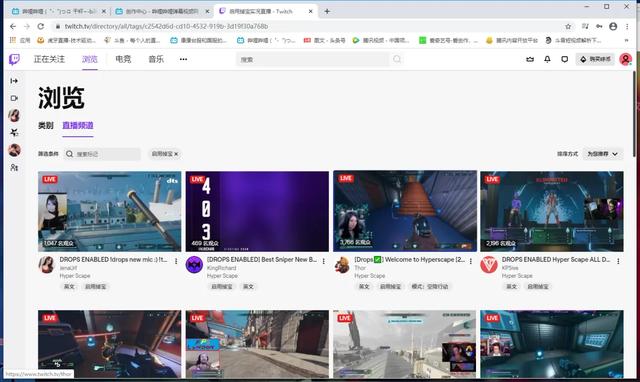The height and width of the screenshot is (382, 640).
Task: Open friends search icon in sidebar
Action: [x=14, y=167]
